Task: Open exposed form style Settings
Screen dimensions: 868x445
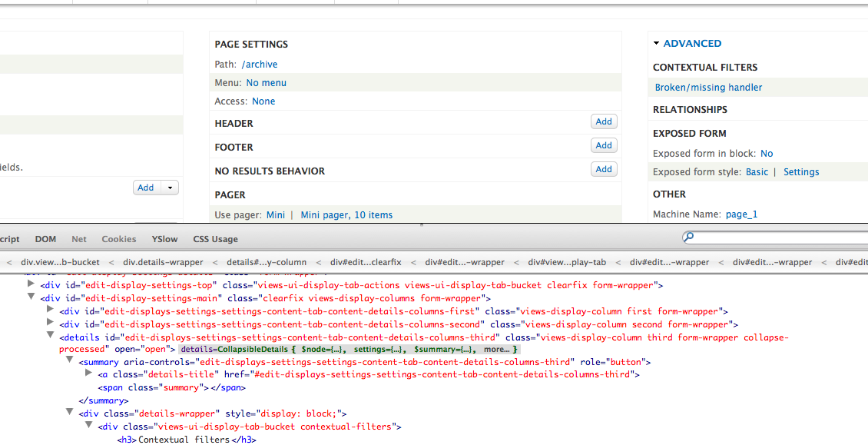Action: pyautogui.click(x=801, y=172)
